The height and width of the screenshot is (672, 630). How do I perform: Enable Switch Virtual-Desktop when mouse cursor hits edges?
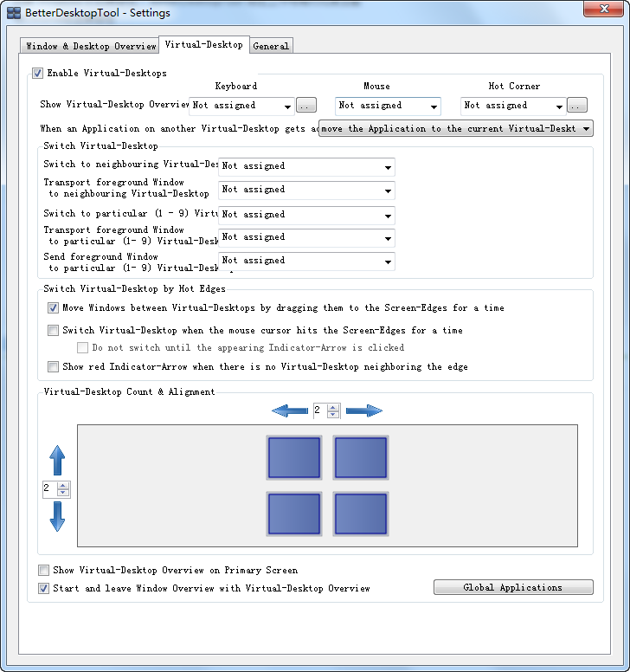pyautogui.click(x=53, y=331)
